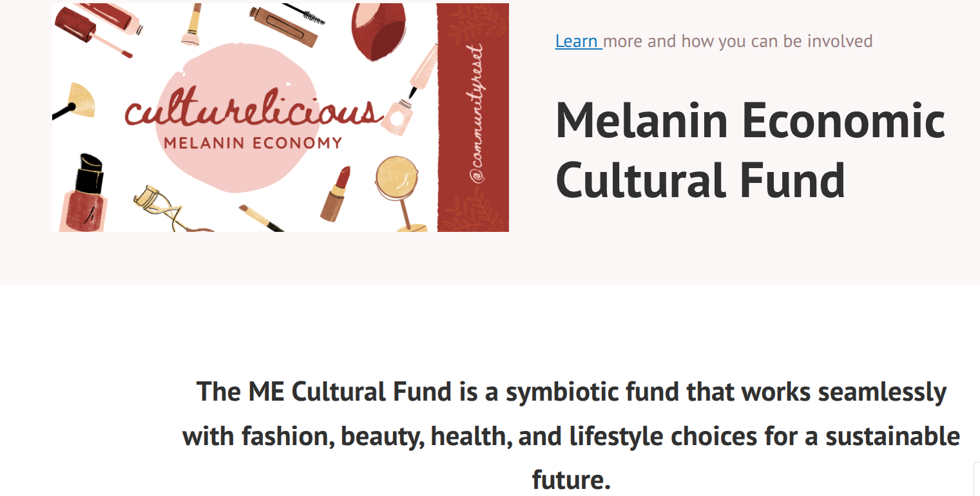Viewport: 980px width, 496px height.
Task: Click the makeup brush at banner top
Action: coord(191,26)
